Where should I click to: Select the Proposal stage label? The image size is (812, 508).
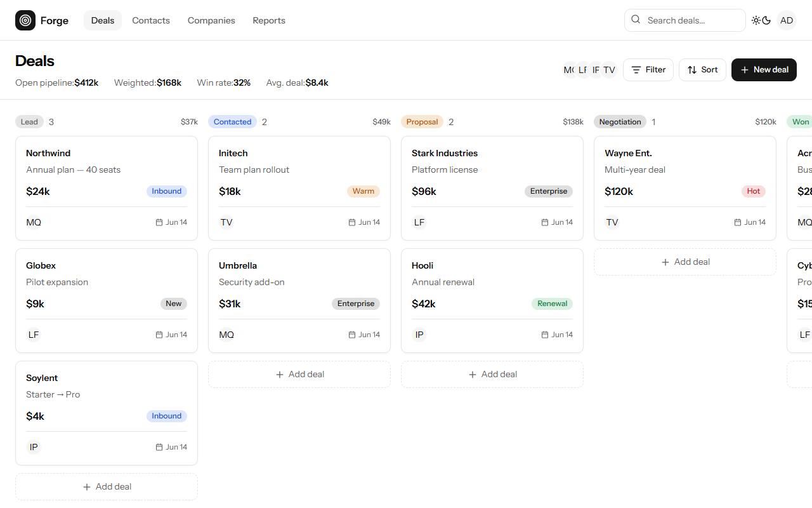click(422, 122)
